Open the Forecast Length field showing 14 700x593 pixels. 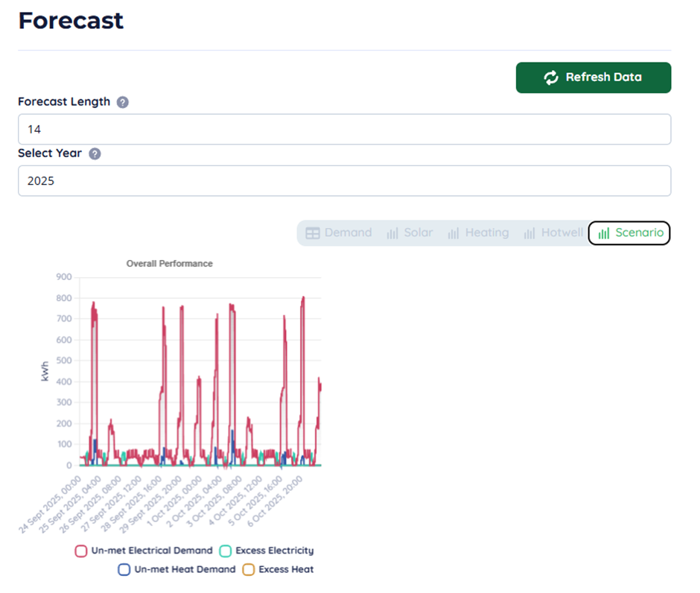pyautogui.click(x=344, y=128)
